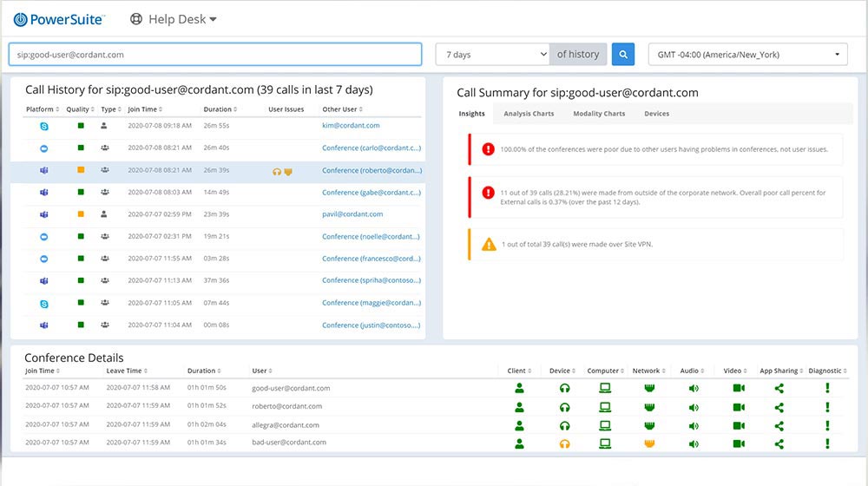Switch to the Analysis Charts tab

(529, 114)
